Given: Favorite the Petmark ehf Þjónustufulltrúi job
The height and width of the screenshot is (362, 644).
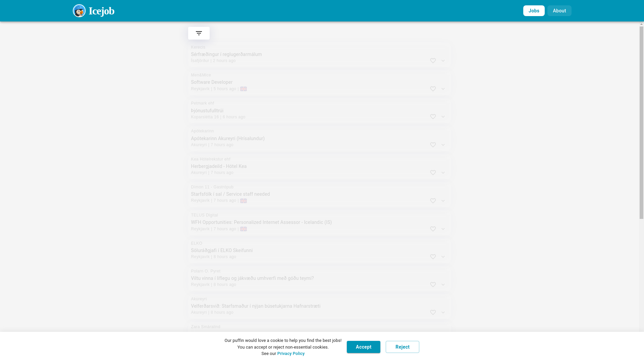Looking at the screenshot, I should pyautogui.click(x=433, y=117).
